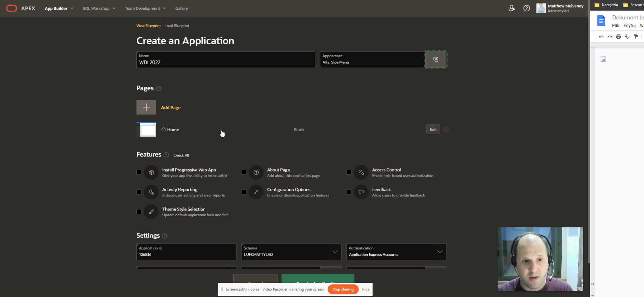Open APEX help via question mark icon
Viewport: 644px width, 297px height.
click(527, 8)
